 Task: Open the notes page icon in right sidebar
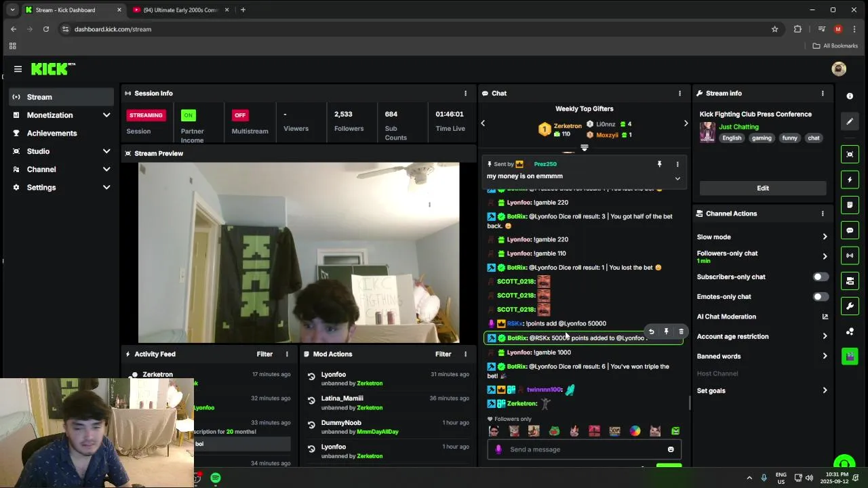pyautogui.click(x=850, y=205)
